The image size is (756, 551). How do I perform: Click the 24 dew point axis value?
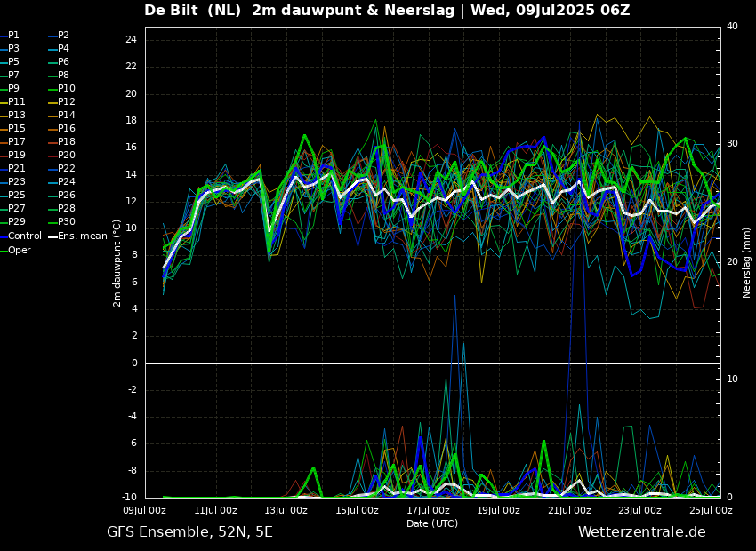point(131,39)
